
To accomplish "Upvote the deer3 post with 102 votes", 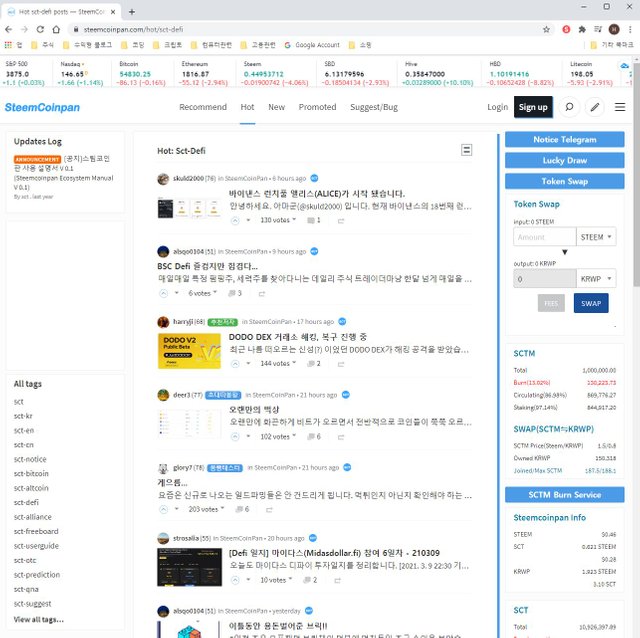I will pos(235,437).
